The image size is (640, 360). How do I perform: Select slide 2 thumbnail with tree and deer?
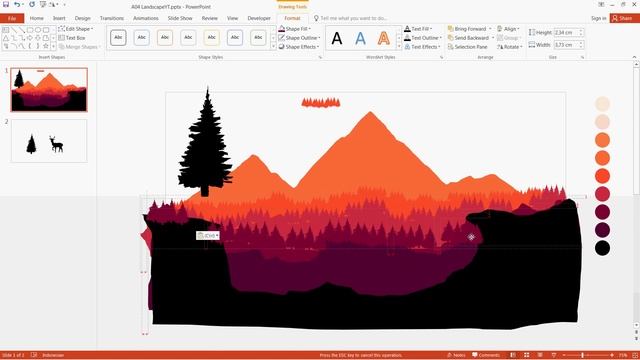pos(49,141)
